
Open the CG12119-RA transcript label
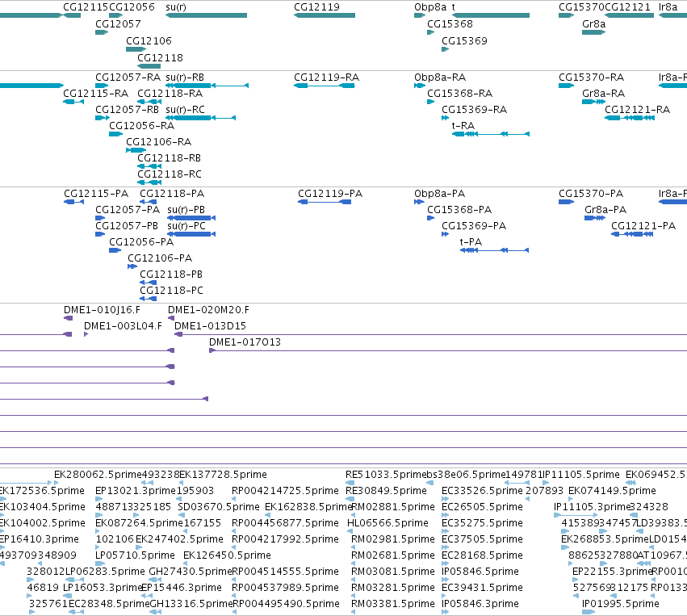[x=326, y=78]
